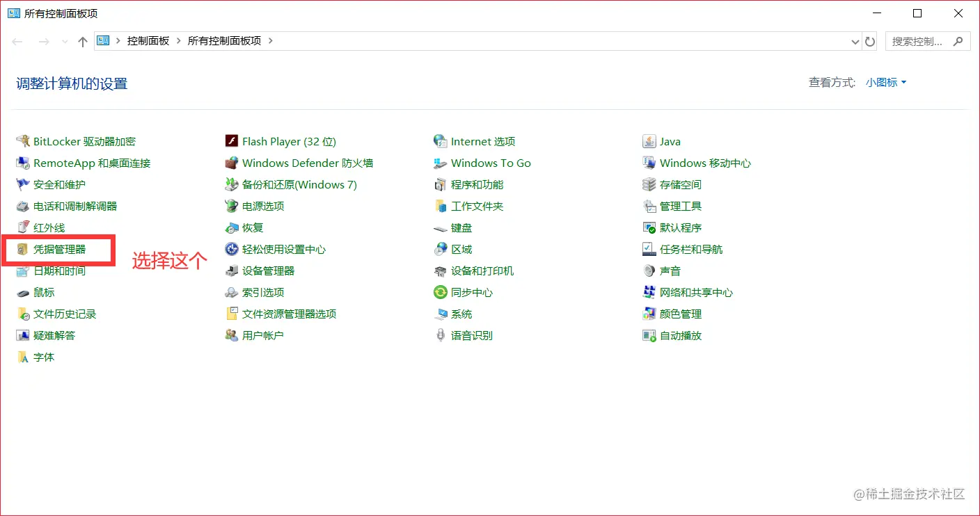Click the search magnifier icon
The width and height of the screenshot is (980, 516).
click(x=958, y=41)
